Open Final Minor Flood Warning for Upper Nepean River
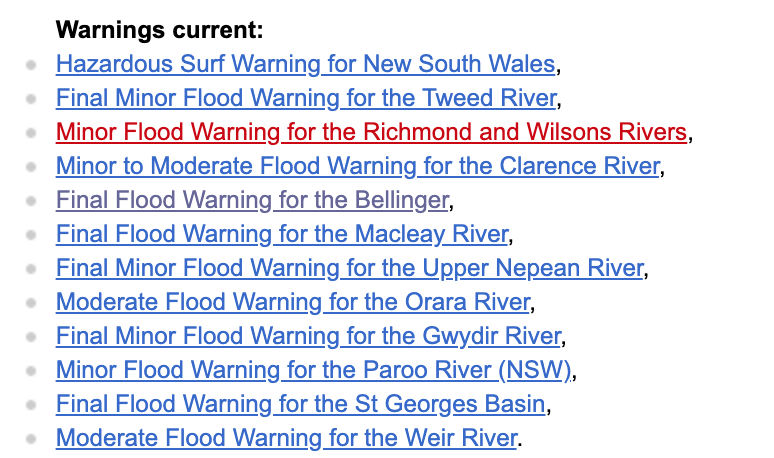774x458 pixels. pyautogui.click(x=350, y=268)
